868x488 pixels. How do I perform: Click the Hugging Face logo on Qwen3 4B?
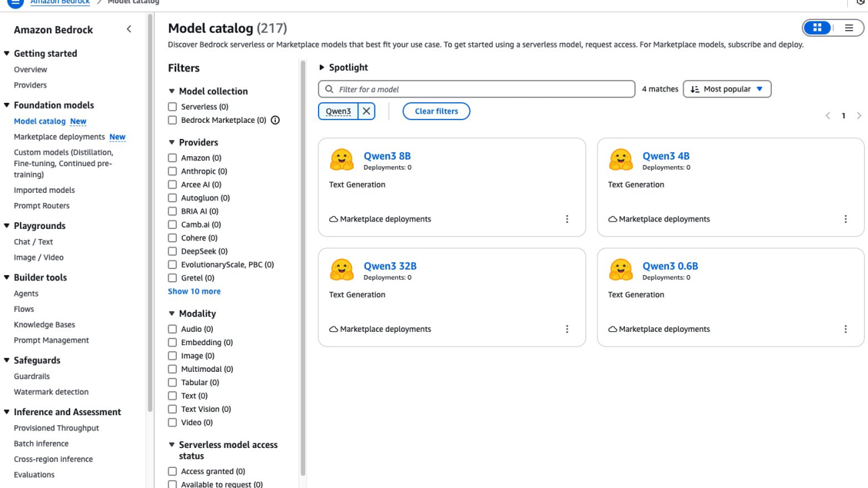click(x=621, y=160)
